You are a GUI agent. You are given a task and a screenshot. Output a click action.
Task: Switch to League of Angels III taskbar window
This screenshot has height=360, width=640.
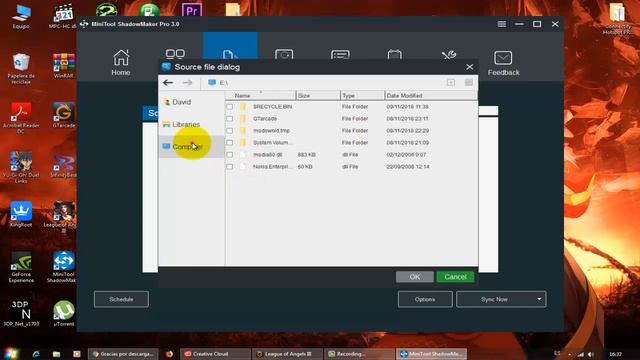point(287,354)
